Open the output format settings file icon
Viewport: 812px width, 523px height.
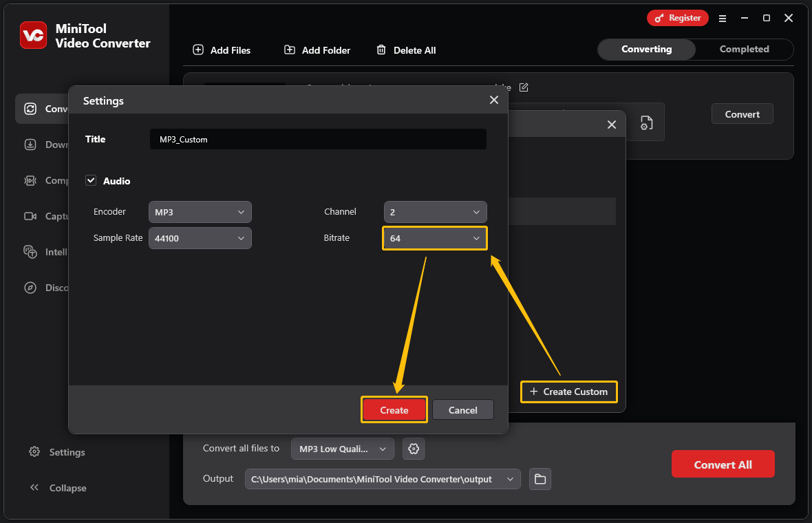645,122
